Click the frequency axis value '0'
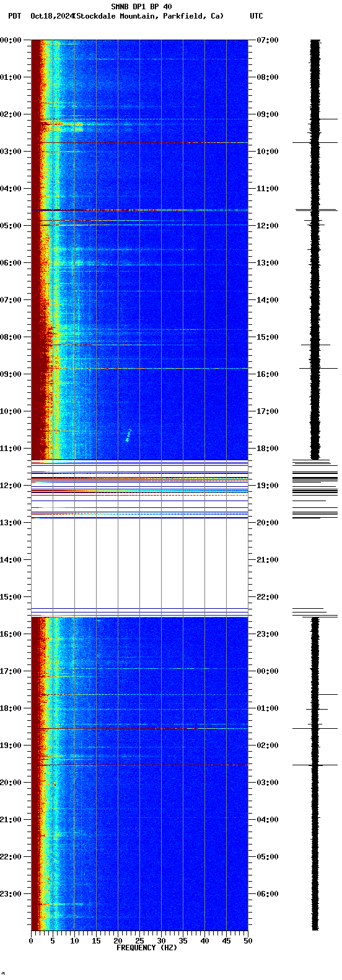 click(31, 941)
